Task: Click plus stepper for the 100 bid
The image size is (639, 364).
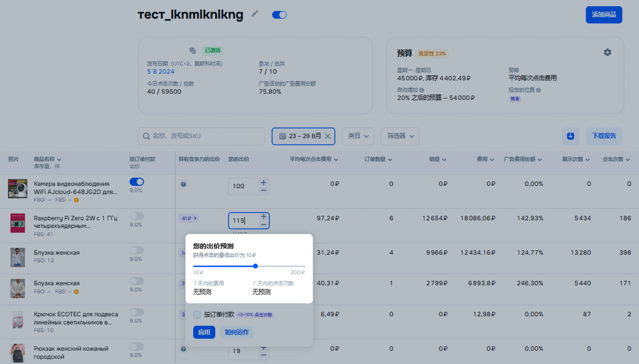Action: coord(263,182)
